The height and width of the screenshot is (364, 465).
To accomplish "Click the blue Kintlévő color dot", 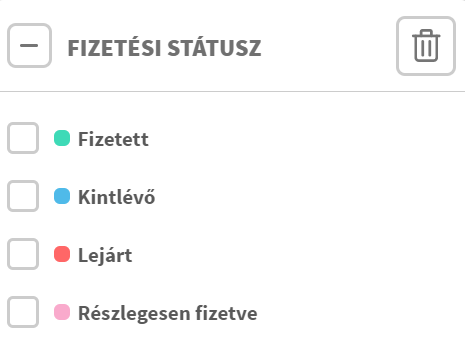I will [62, 196].
